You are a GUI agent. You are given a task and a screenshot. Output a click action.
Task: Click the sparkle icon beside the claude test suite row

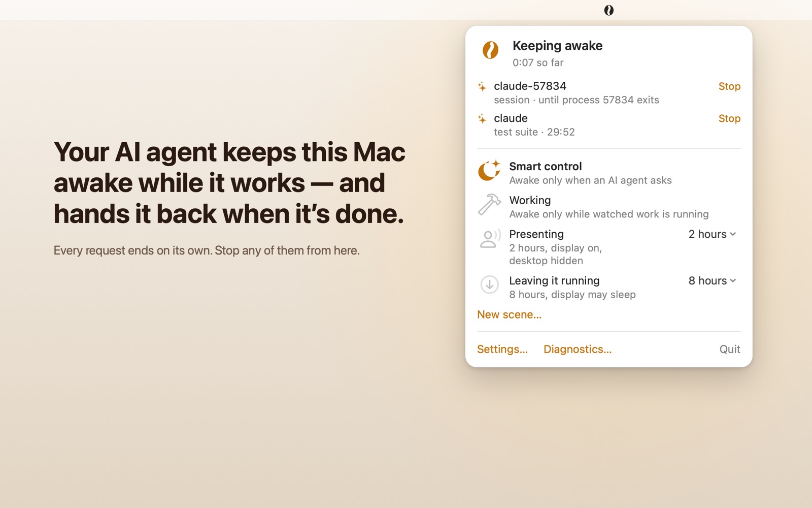coord(482,119)
